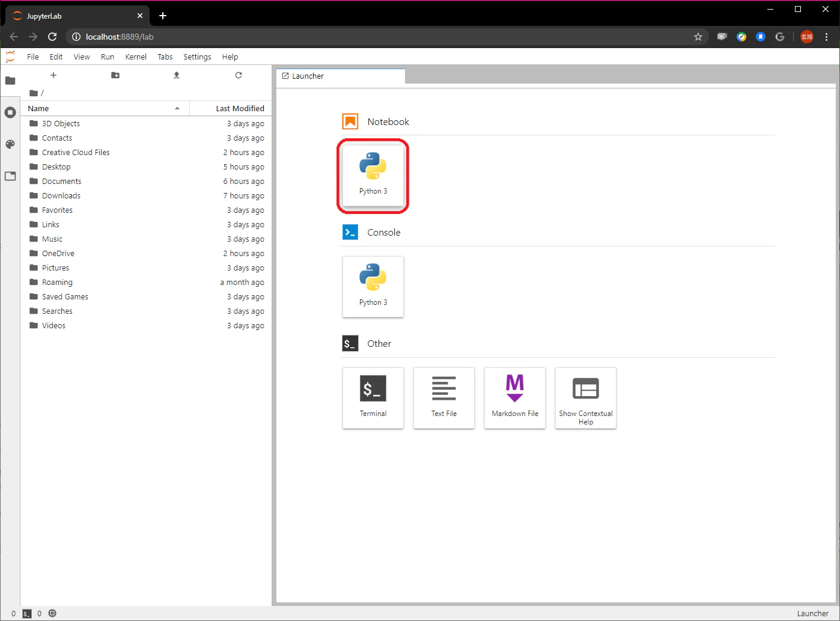Open the Downloads folder

146,195
